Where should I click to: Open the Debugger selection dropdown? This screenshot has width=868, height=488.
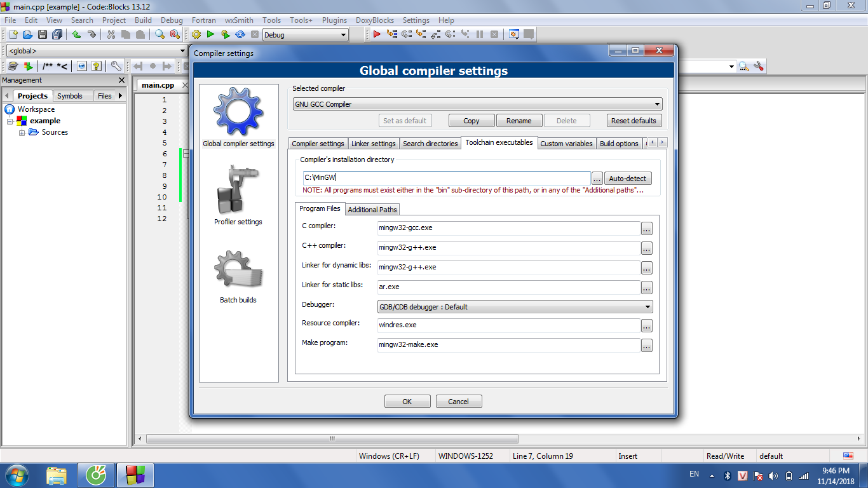tap(515, 307)
